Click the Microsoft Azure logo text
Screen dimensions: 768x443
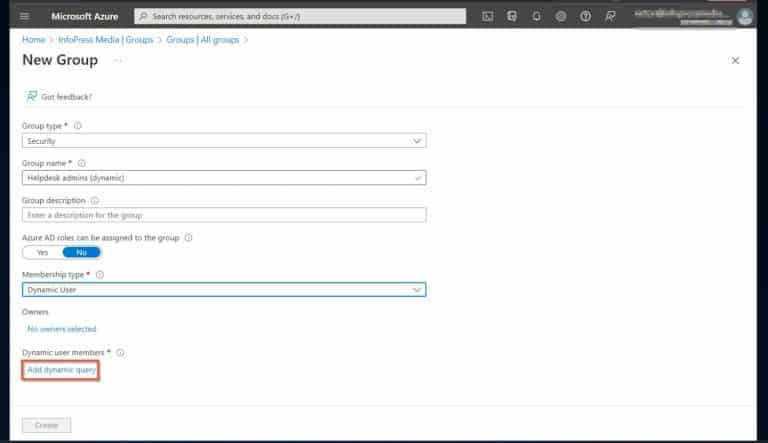point(85,16)
